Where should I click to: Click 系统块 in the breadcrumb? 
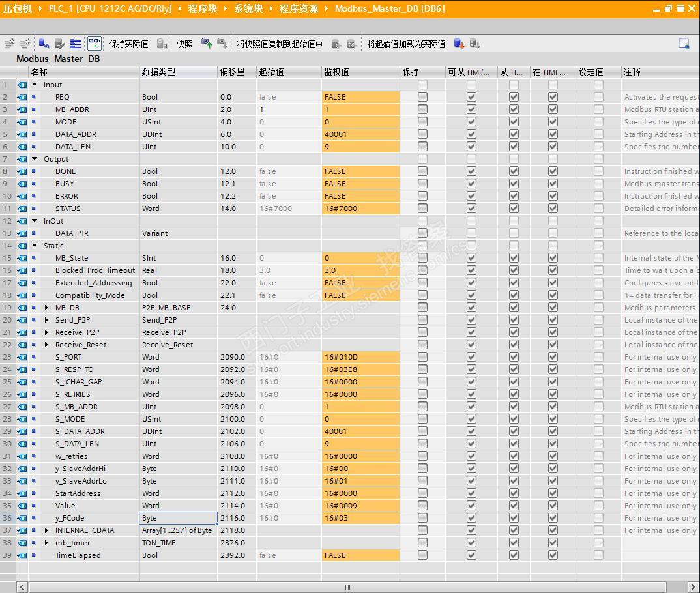point(249,8)
